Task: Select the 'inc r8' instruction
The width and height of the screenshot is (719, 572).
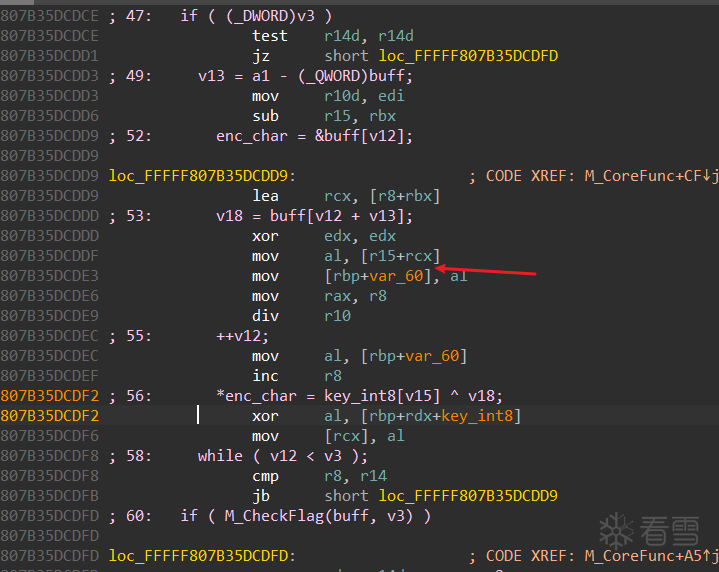Action: (x=297, y=376)
